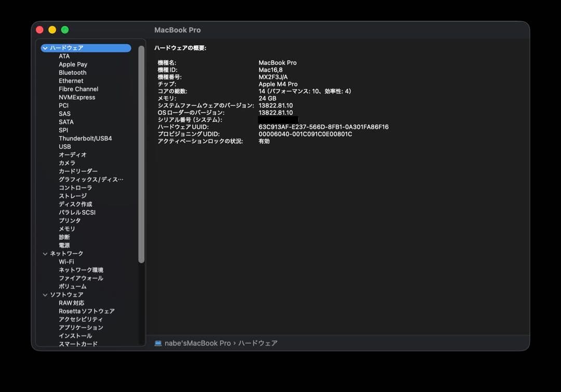Click the laptop icon in the path bar
This screenshot has height=392, width=561.
point(158,343)
